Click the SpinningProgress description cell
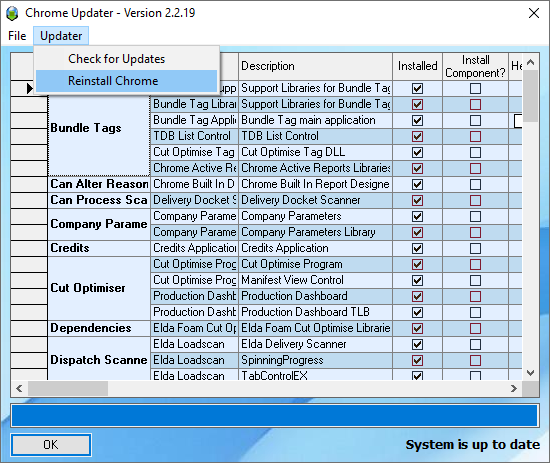This screenshot has height=463, width=550. pos(315,360)
